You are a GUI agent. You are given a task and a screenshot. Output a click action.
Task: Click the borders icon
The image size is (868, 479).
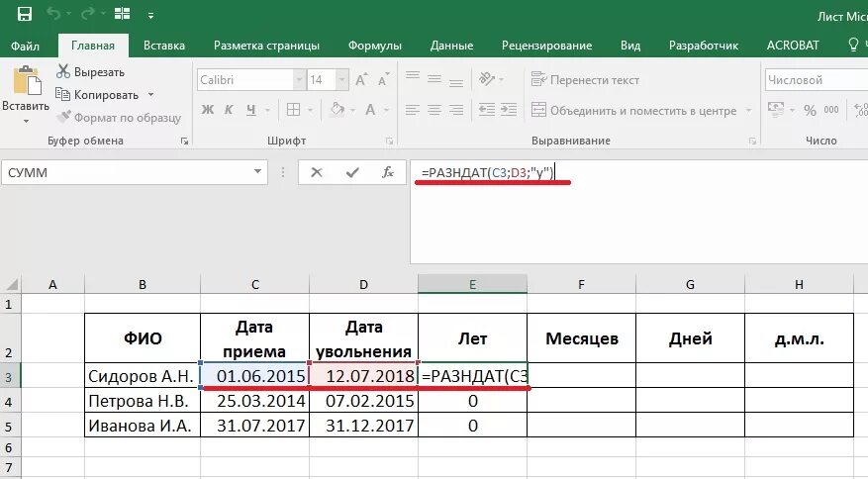293,110
